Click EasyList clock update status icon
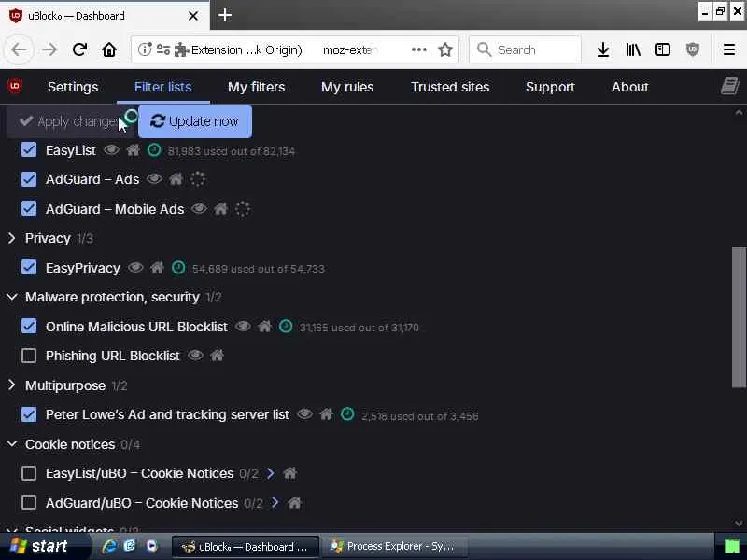747x560 pixels. coord(154,150)
